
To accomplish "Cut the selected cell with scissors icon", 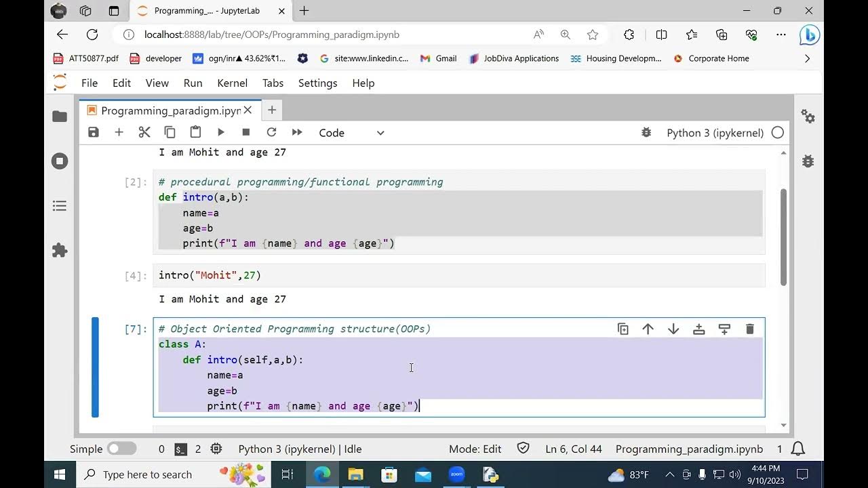I will pyautogui.click(x=144, y=133).
